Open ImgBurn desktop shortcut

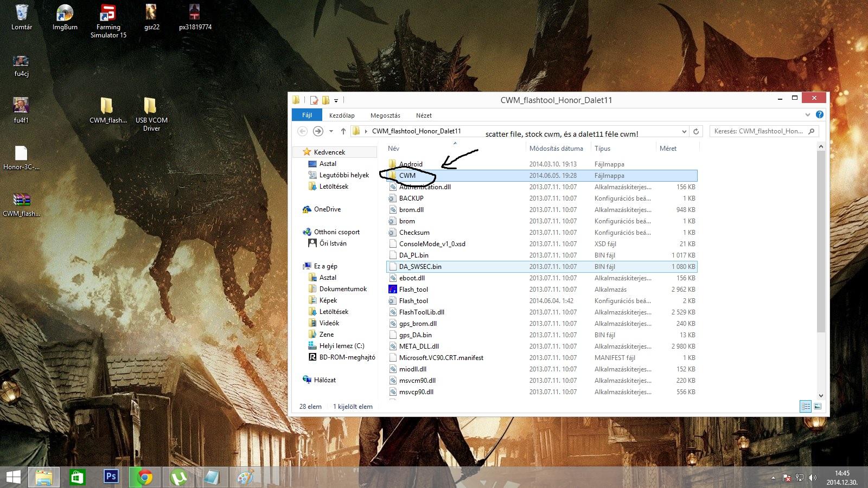pyautogui.click(x=65, y=17)
